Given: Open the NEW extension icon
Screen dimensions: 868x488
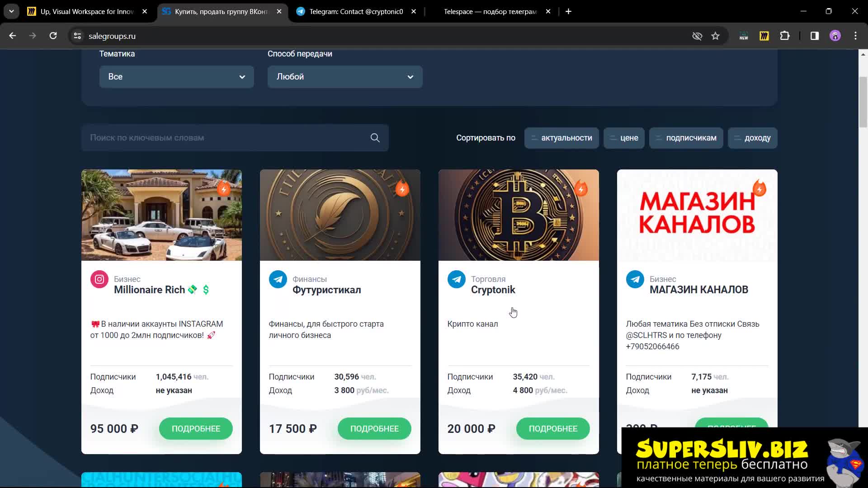Looking at the screenshot, I should point(744,36).
